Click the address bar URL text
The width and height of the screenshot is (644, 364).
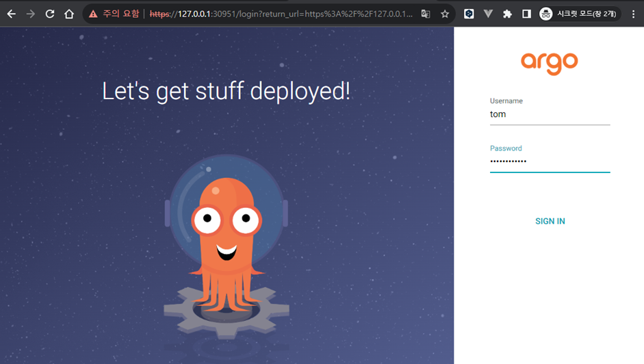click(281, 14)
